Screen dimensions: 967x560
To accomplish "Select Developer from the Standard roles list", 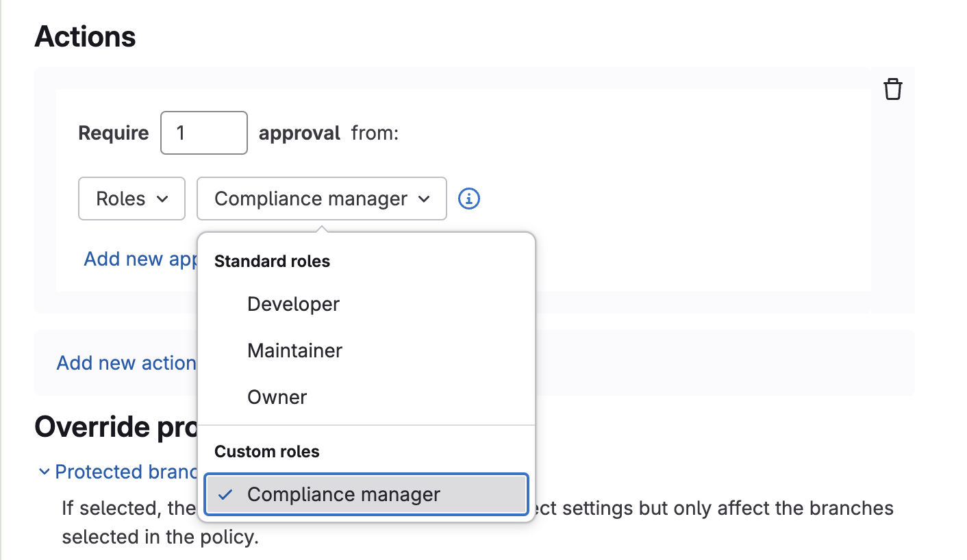I will (293, 304).
